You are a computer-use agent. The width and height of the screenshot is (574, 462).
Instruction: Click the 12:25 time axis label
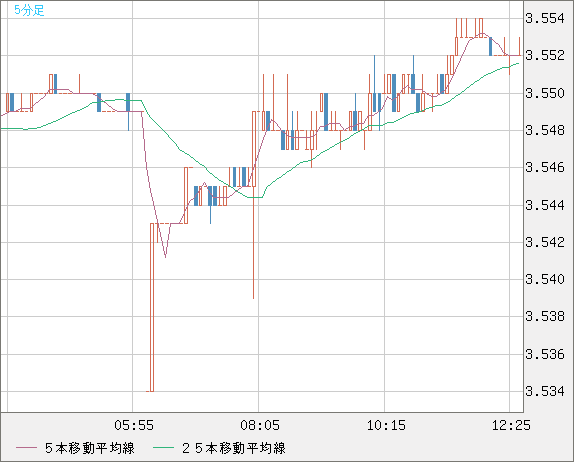pos(511,425)
